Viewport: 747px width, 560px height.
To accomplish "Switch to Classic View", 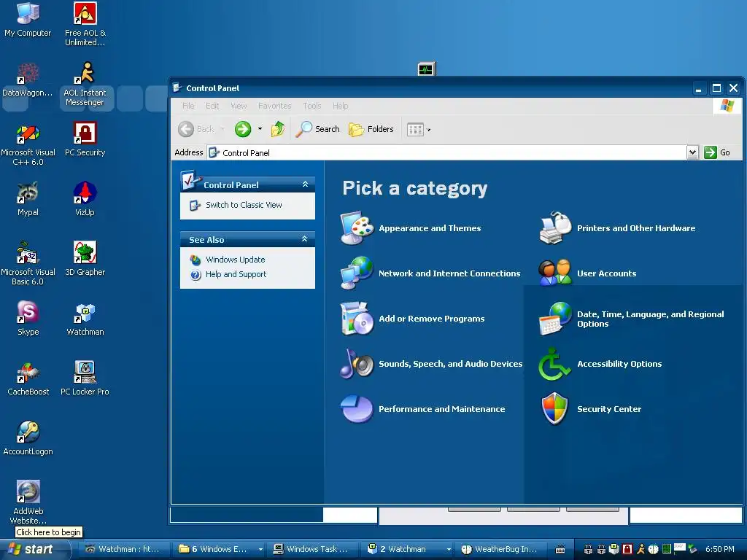I will (x=244, y=205).
